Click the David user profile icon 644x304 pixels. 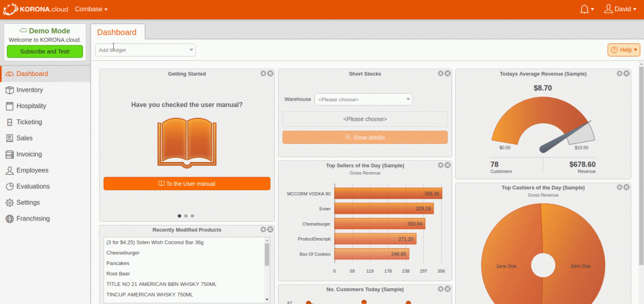point(608,9)
